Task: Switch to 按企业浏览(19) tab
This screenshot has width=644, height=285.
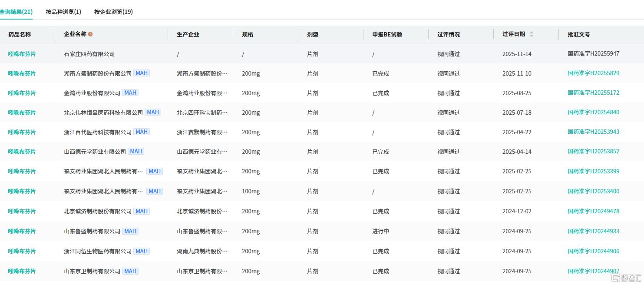Action: (x=113, y=12)
